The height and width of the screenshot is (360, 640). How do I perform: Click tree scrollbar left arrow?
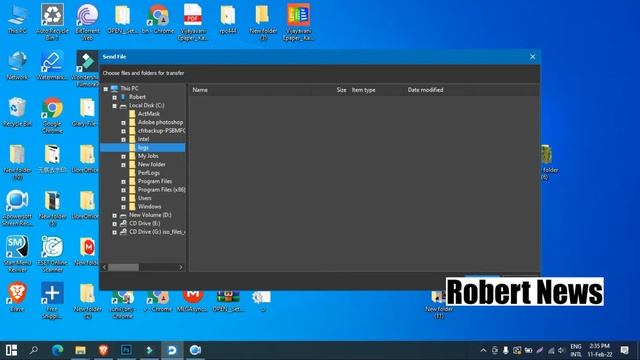click(x=104, y=267)
